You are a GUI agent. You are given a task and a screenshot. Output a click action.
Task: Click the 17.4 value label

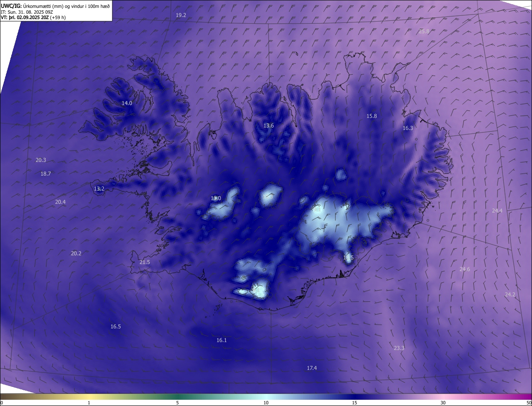tap(312, 368)
